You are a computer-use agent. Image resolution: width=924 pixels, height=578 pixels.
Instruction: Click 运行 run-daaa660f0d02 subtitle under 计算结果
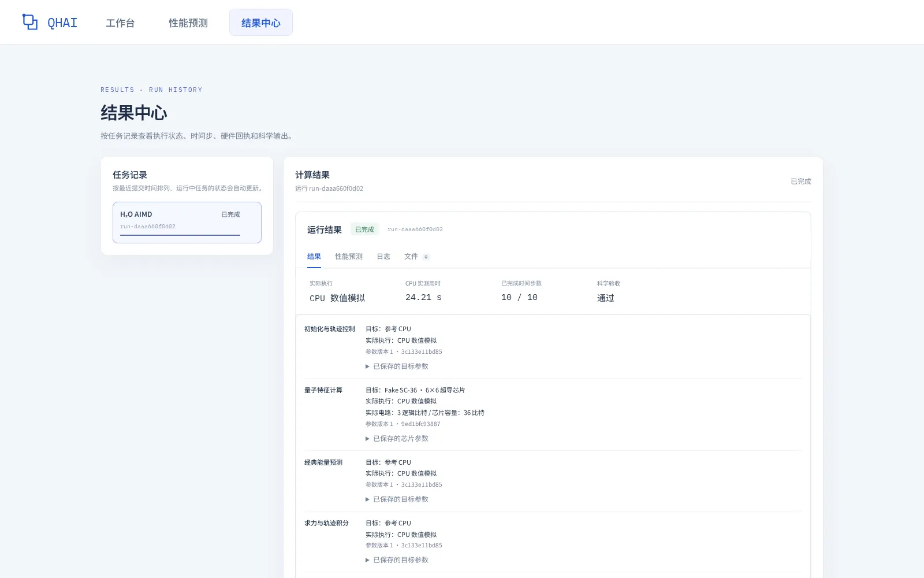pos(329,188)
